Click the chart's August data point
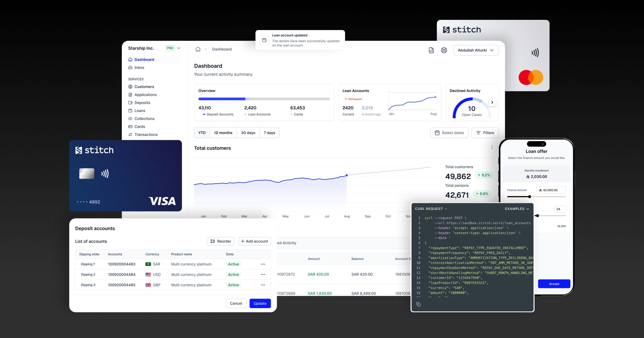Screen dimensions: 644x338 tap(347, 175)
